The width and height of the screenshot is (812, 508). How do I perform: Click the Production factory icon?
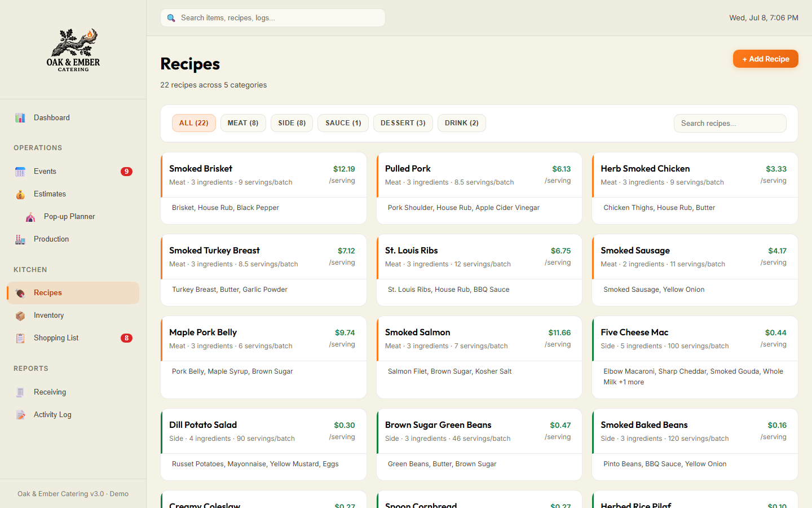coord(20,239)
